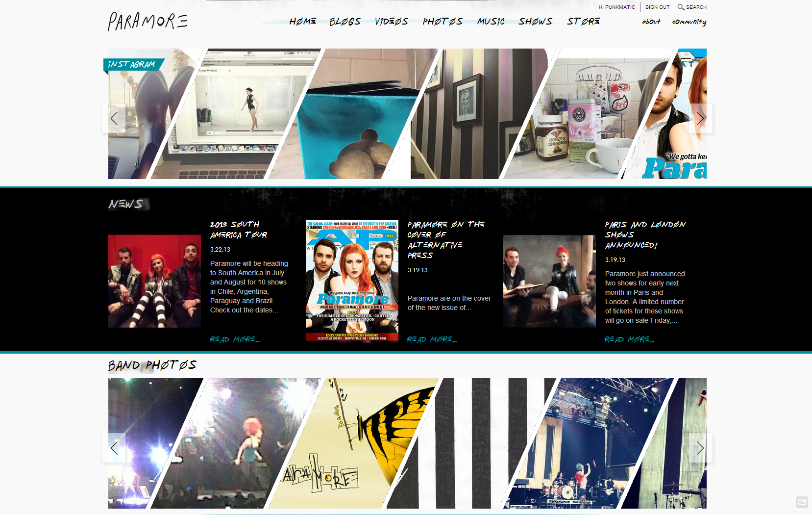Open Paris and London Shows Announced headline

coord(645,234)
